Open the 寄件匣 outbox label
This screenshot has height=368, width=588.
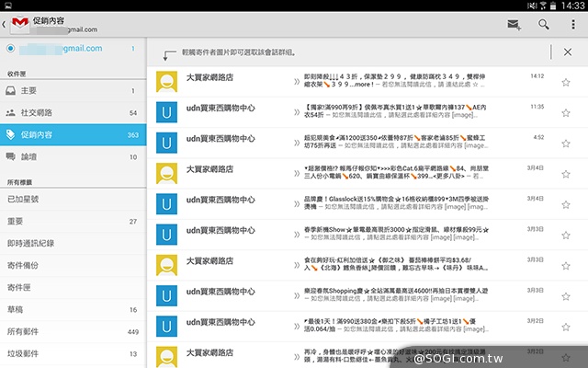[73, 287]
